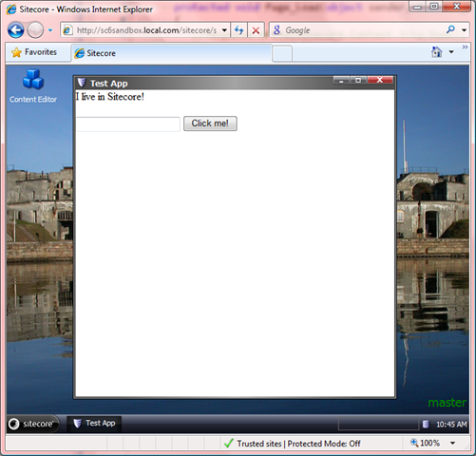This screenshot has height=456, width=476.
Task: Click the "I live in Sitecore!" text
Action: (110, 97)
